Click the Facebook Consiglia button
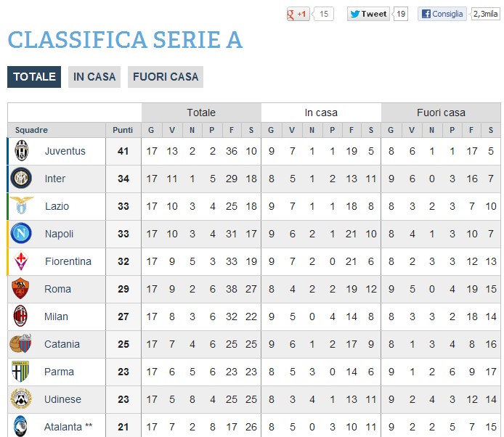 click(x=442, y=14)
